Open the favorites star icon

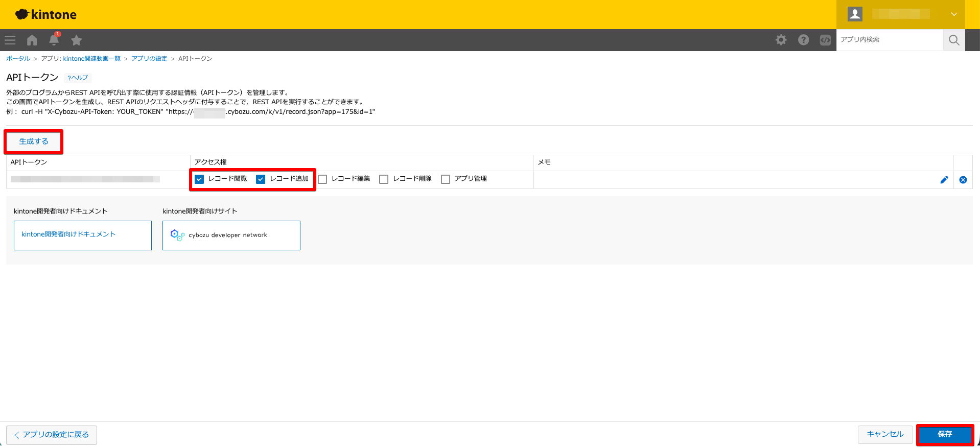[x=76, y=40]
